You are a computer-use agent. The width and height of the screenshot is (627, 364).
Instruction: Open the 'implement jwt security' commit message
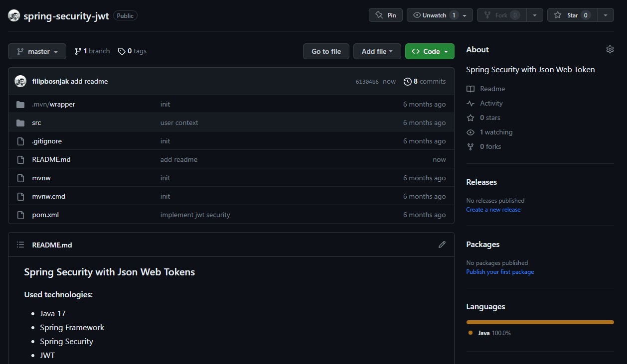pos(195,215)
